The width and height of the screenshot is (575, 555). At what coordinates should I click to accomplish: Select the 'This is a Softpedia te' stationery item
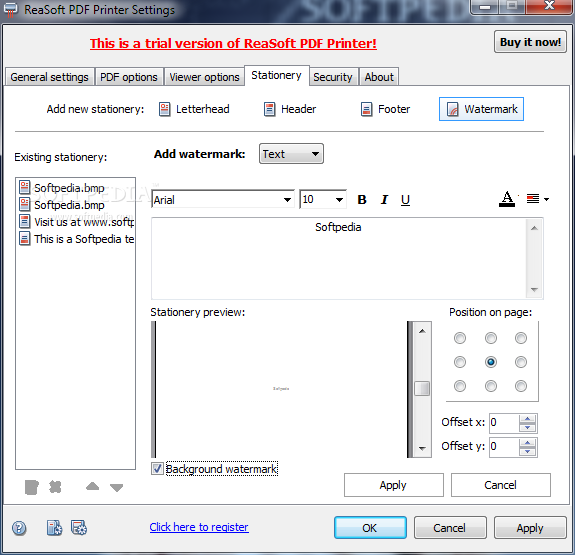76,239
